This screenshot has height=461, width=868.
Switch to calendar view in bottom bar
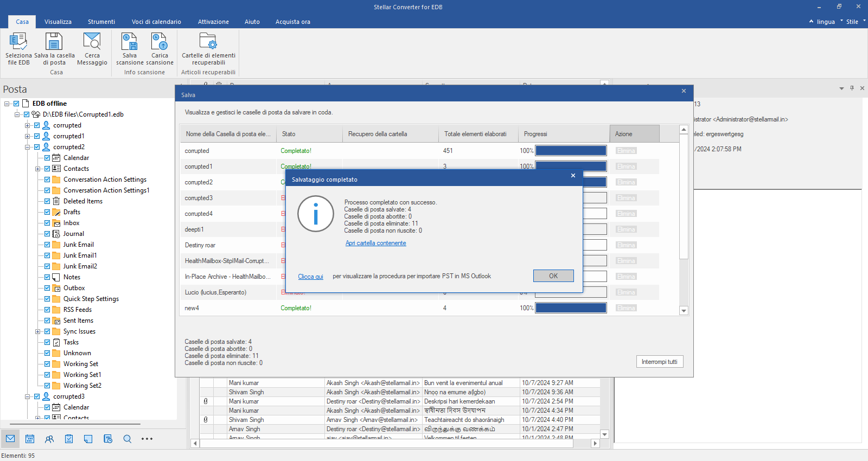(x=30, y=439)
